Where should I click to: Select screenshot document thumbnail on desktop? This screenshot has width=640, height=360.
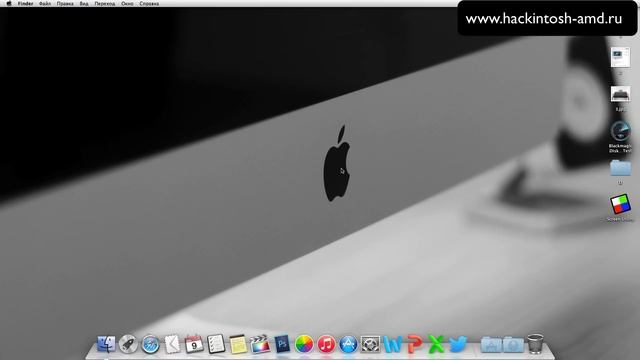tap(620, 57)
